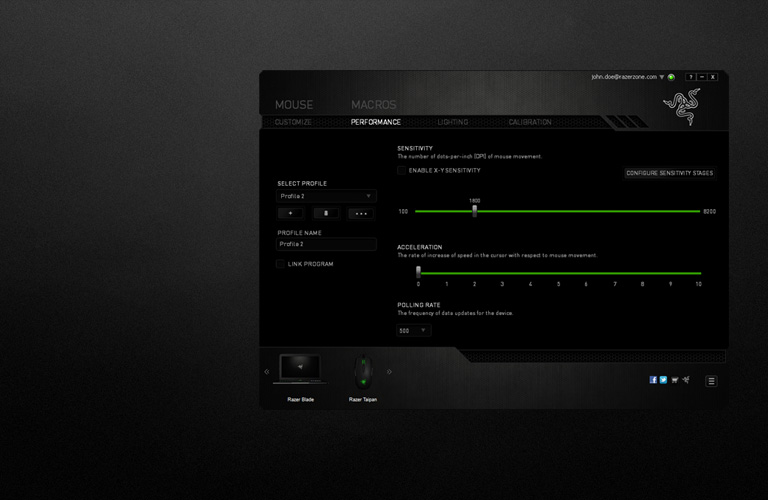The width and height of the screenshot is (768, 500).
Task: Open the Facebook share icon
Action: coord(653,380)
